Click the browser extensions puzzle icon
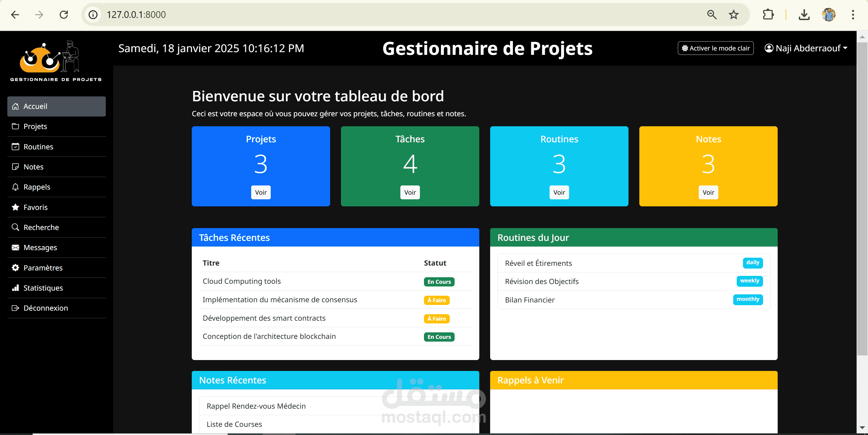 click(x=768, y=14)
